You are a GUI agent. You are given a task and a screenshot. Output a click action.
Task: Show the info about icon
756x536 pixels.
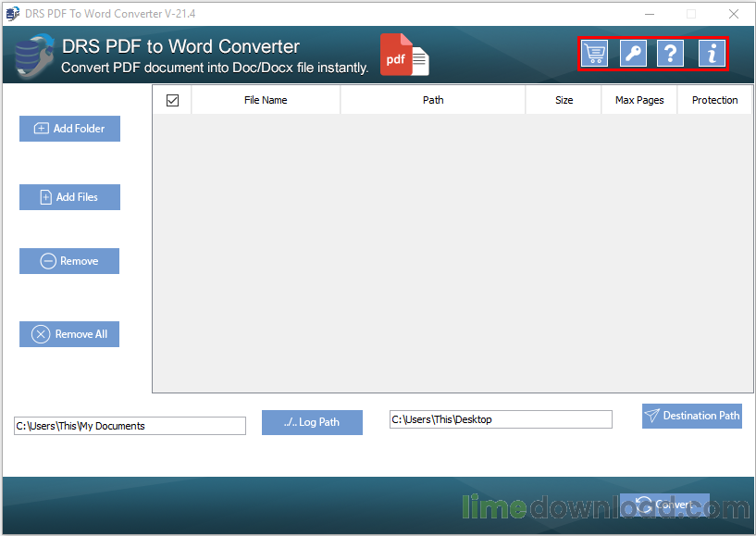click(x=712, y=53)
